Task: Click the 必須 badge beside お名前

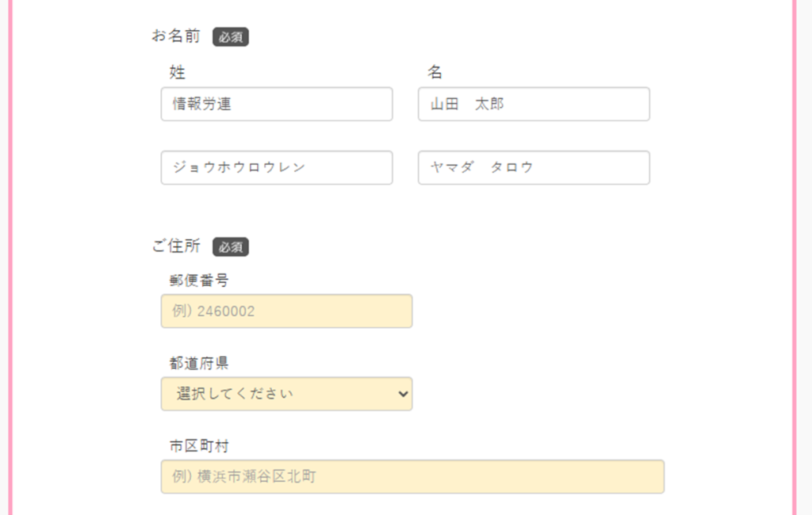Action: coord(230,36)
